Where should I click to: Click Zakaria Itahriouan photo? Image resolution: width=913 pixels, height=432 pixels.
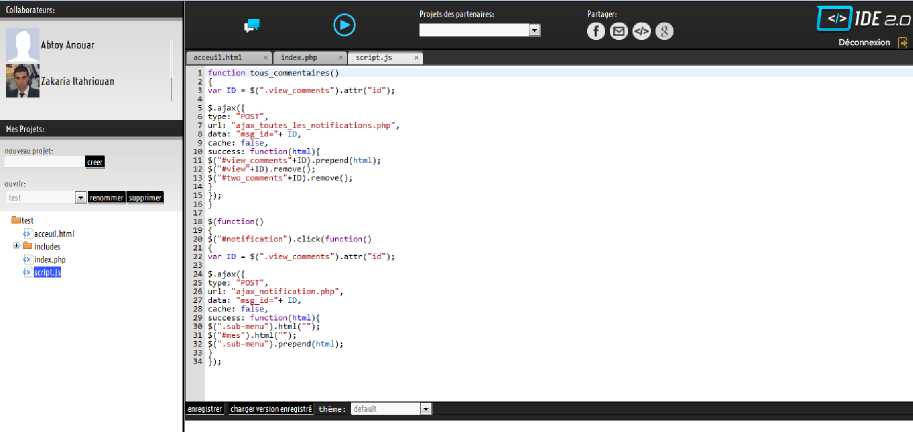point(23,80)
